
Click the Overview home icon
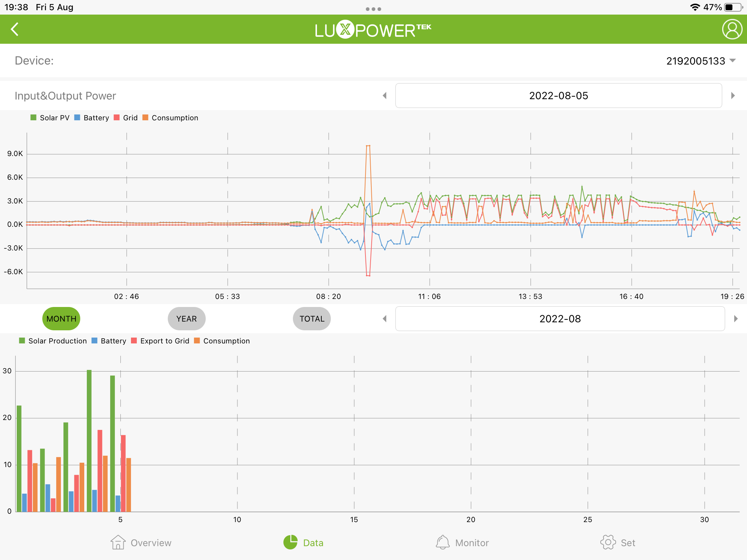(x=118, y=542)
